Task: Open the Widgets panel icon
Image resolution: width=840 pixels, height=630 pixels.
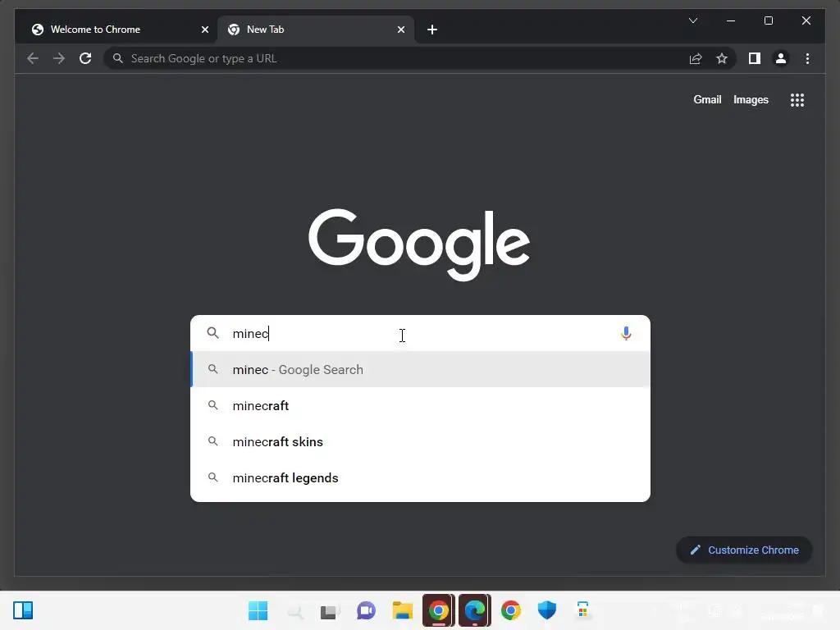Action: pos(23,610)
